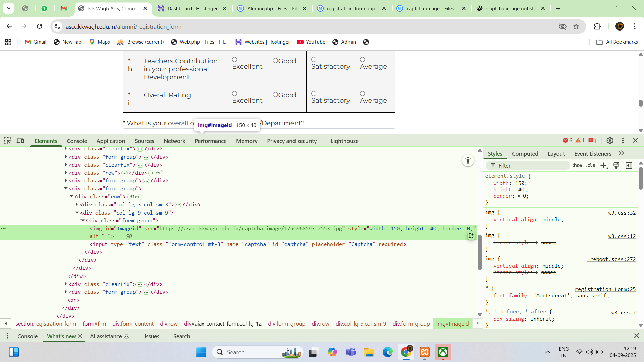Expand the border property triangle in element.style

[519, 196]
